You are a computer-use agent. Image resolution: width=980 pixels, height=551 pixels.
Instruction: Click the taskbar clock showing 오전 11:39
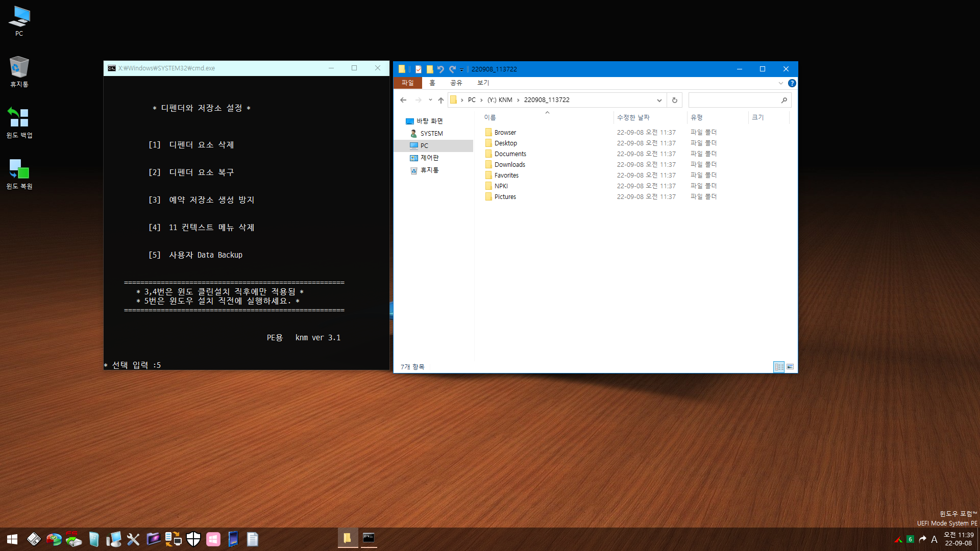coord(959,539)
